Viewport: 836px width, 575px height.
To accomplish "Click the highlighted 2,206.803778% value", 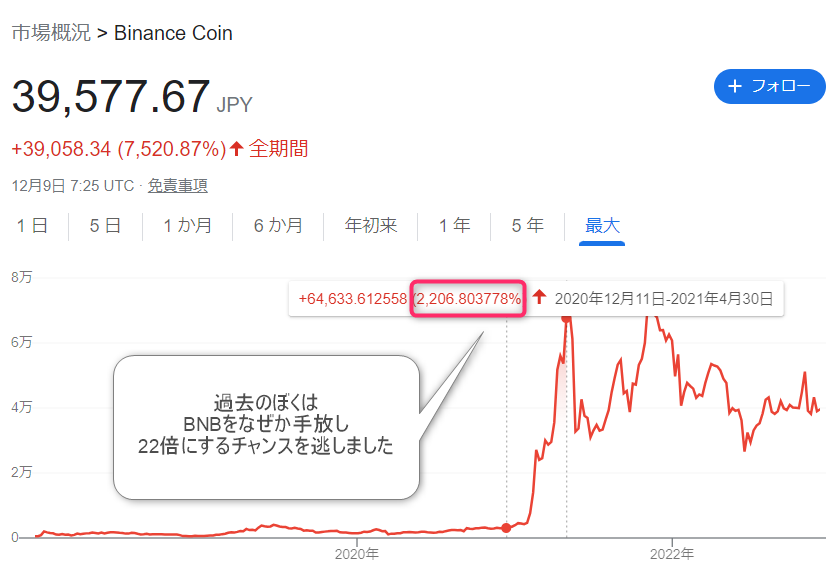I will coord(468,299).
